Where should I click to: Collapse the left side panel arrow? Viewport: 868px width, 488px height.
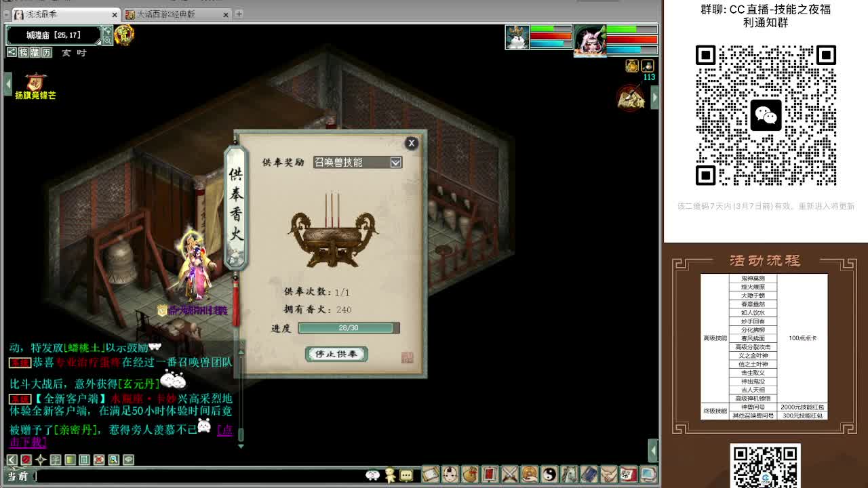(x=7, y=84)
